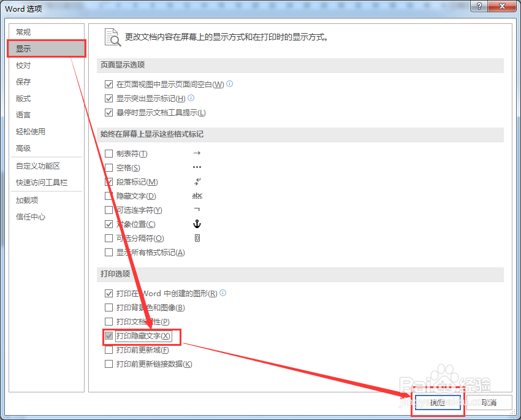Enable the 空格 checkbox
This screenshot has height=420, width=521.
[x=108, y=167]
